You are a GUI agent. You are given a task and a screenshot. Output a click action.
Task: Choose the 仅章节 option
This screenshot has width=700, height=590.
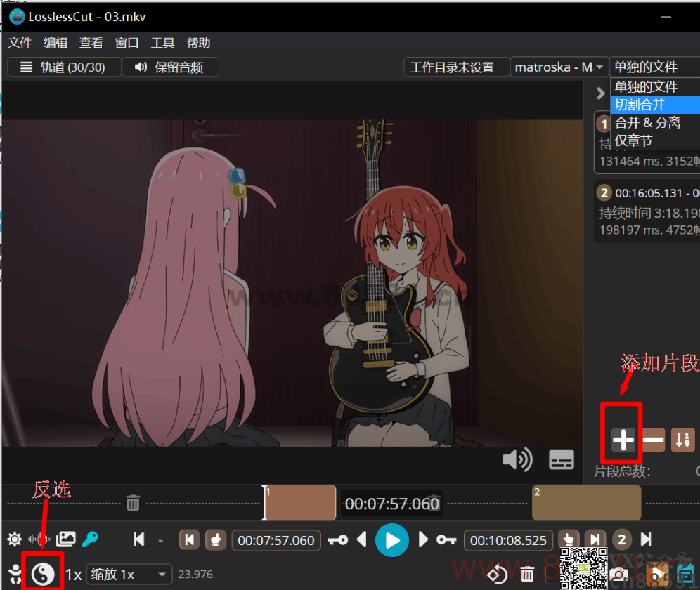click(x=655, y=141)
